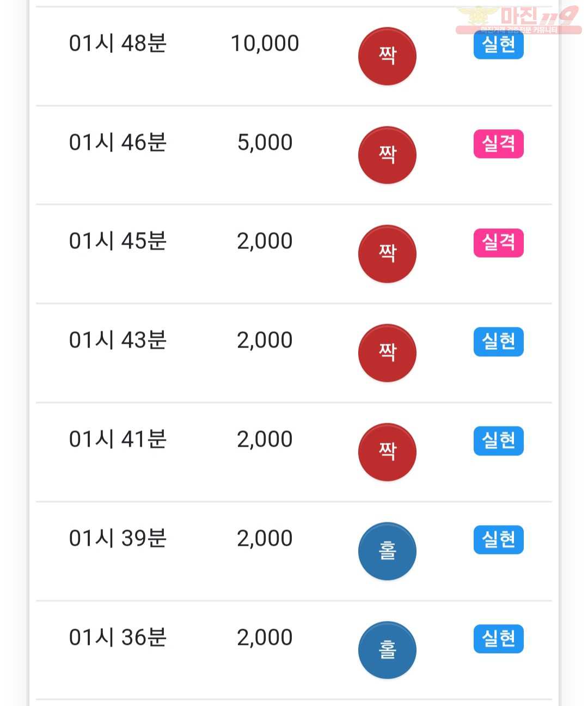This screenshot has height=706, width=588.
Task: Click the red 짝 circle for 01시 41분
Action: click(387, 452)
